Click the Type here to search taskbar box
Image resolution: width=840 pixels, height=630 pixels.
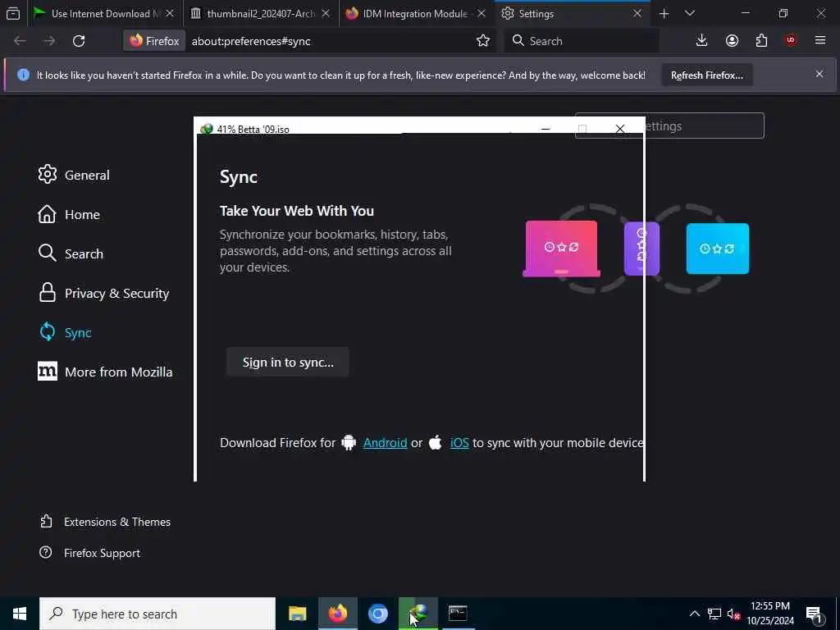157,614
